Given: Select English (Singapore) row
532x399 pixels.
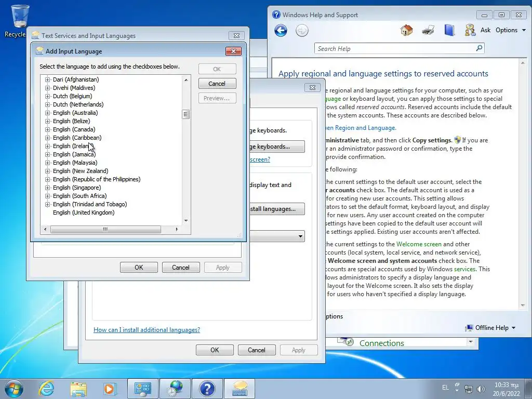Looking at the screenshot, I should point(77,188).
